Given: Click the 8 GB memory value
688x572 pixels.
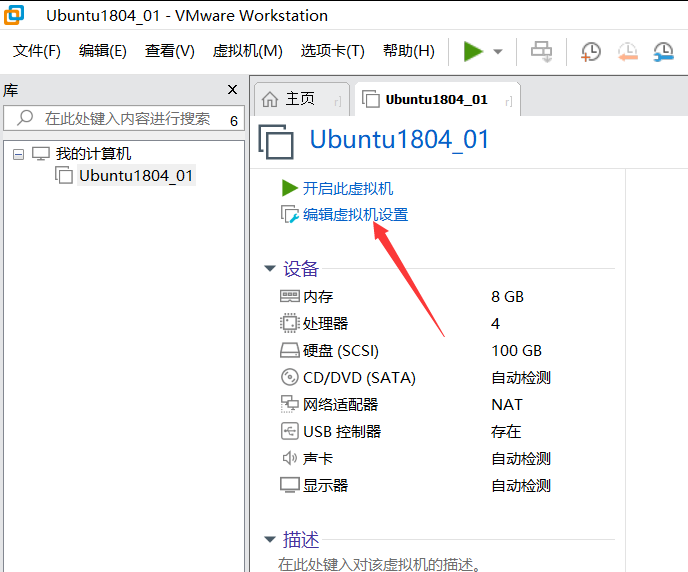Looking at the screenshot, I should click(x=507, y=297).
